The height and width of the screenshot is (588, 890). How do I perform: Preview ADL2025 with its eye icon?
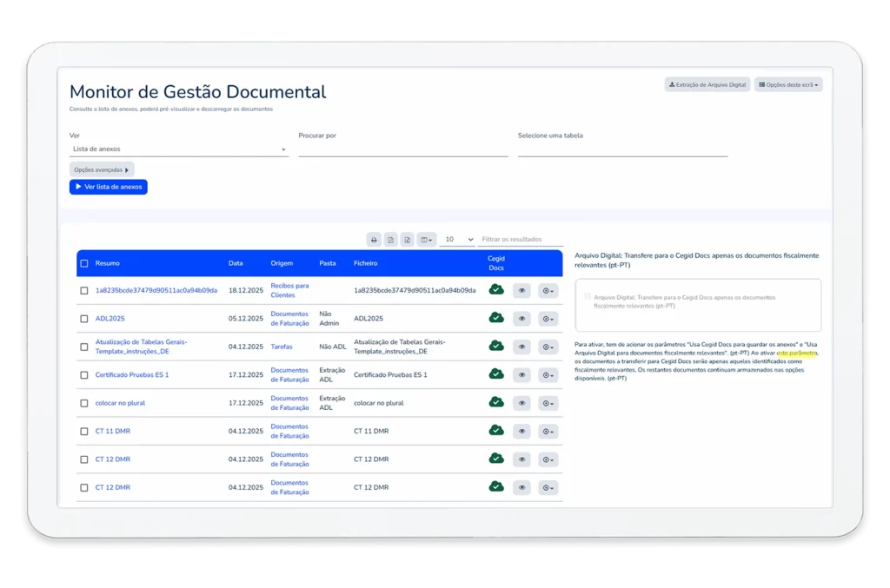pyautogui.click(x=521, y=319)
